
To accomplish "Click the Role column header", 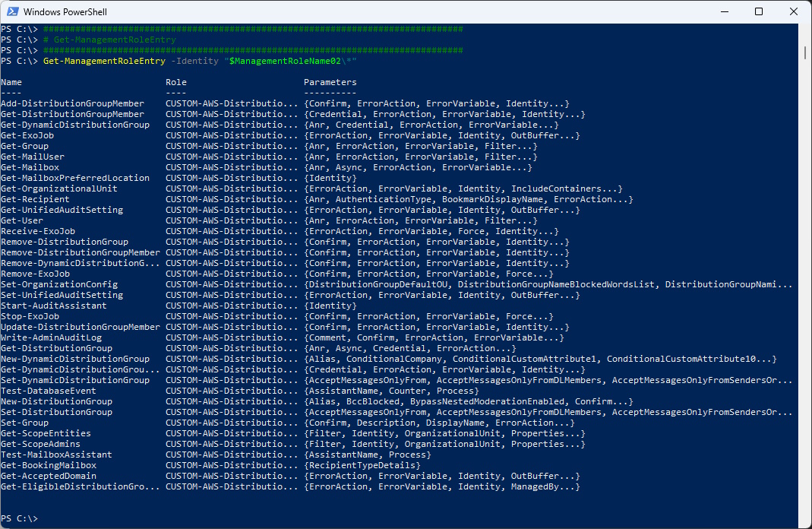I will coord(176,82).
